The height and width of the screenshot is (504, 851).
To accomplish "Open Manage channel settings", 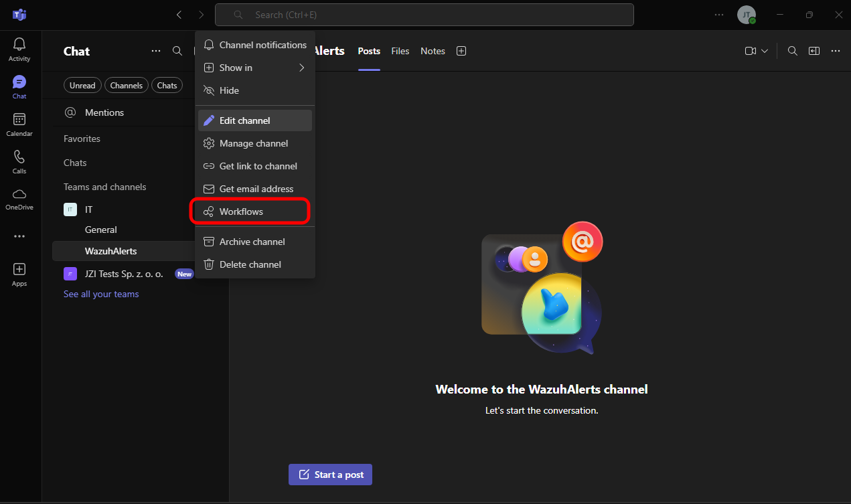I will [x=255, y=143].
